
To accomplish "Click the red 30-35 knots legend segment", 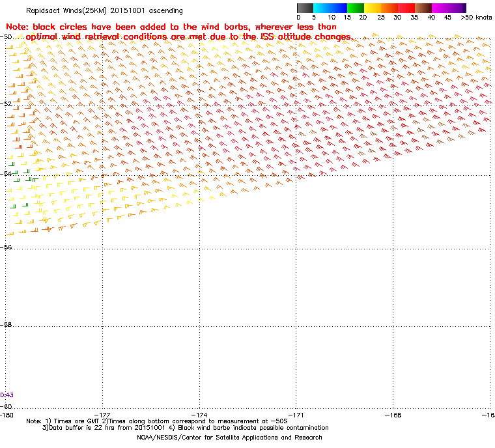I will [406, 8].
